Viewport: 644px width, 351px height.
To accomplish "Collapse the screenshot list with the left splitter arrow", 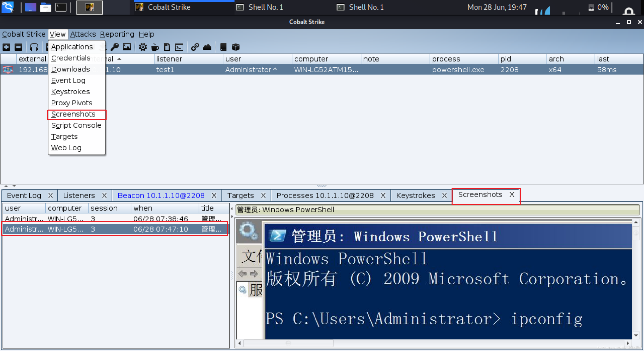I will (x=232, y=209).
